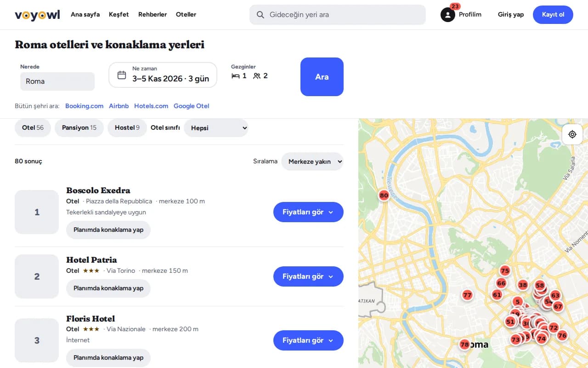Click the blue Ara search button
The width and height of the screenshot is (588, 368).
(322, 77)
